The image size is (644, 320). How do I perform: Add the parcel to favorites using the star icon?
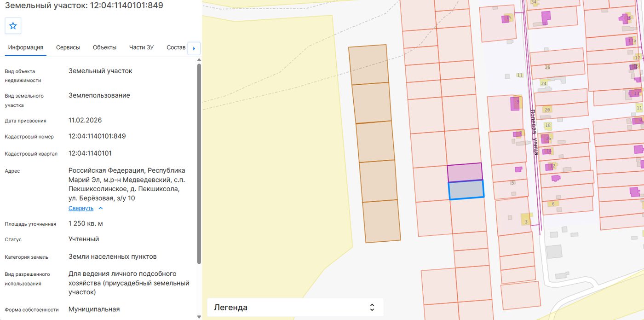pyautogui.click(x=13, y=26)
